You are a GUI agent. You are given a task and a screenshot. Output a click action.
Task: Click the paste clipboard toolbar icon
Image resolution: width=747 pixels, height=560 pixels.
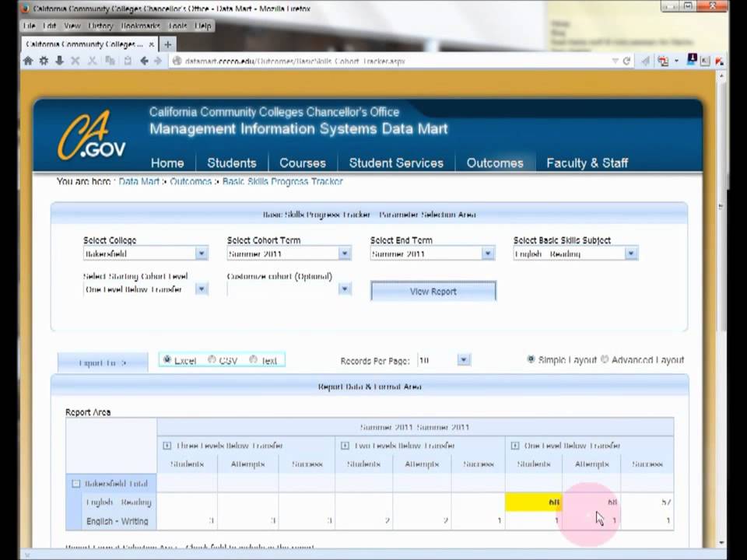(x=128, y=61)
